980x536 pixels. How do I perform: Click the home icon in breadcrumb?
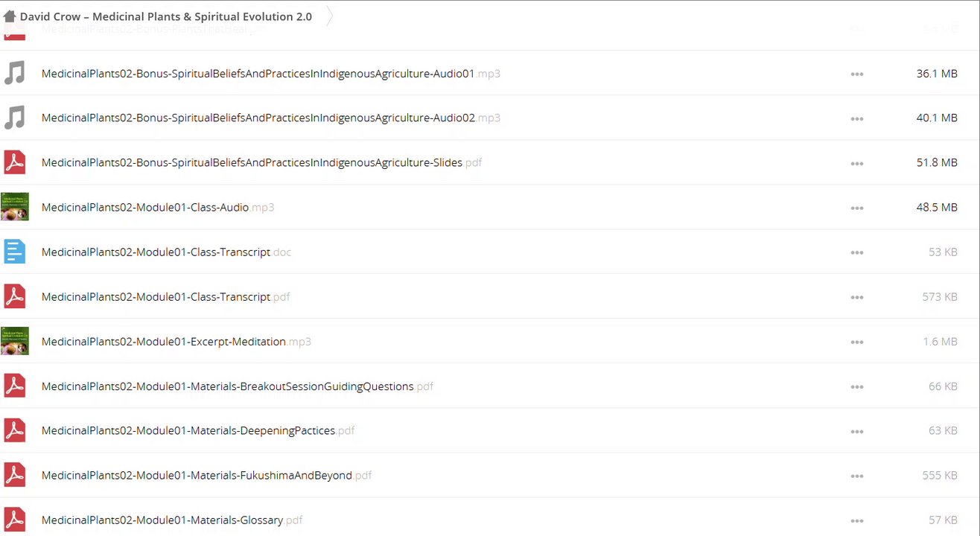coord(10,16)
